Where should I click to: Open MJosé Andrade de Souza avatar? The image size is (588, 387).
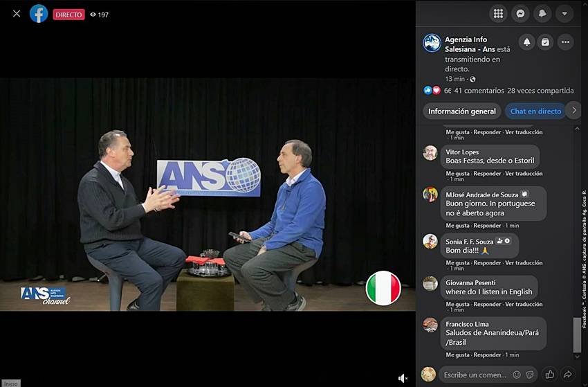(430, 195)
